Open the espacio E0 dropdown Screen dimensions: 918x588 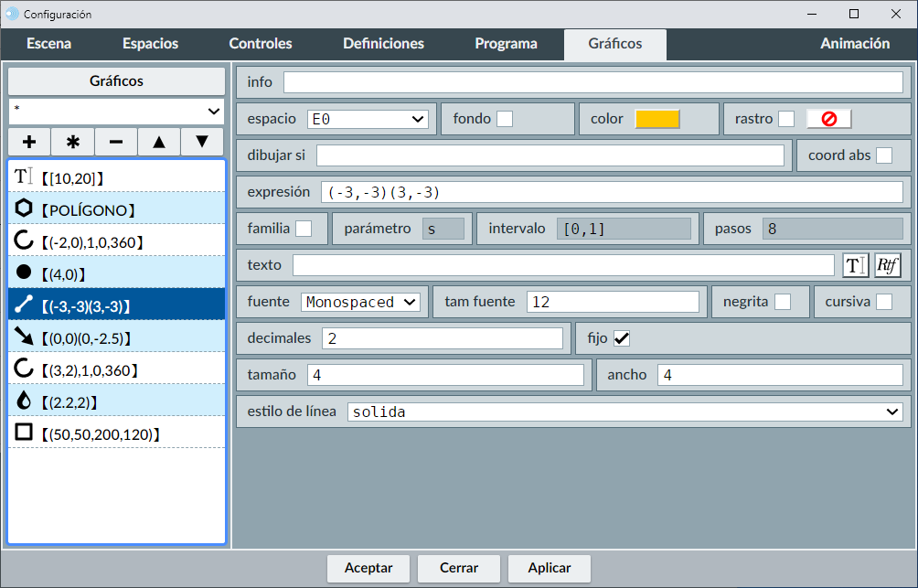tap(368, 119)
